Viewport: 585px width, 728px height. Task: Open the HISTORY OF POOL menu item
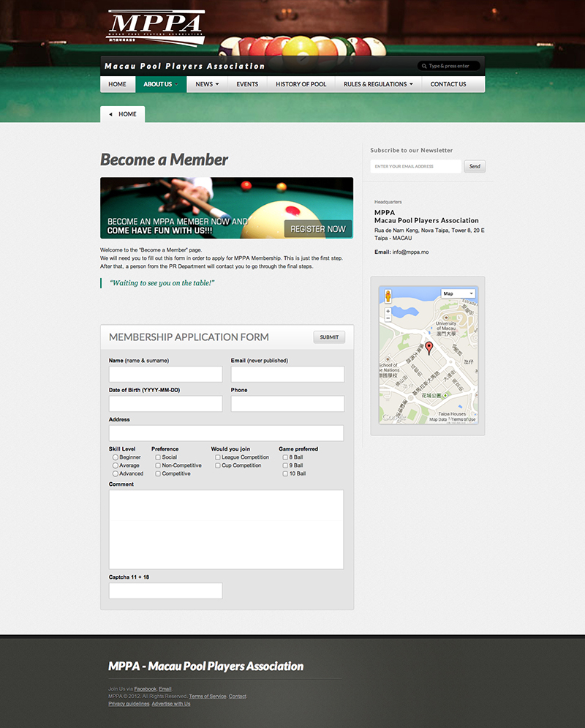[301, 84]
